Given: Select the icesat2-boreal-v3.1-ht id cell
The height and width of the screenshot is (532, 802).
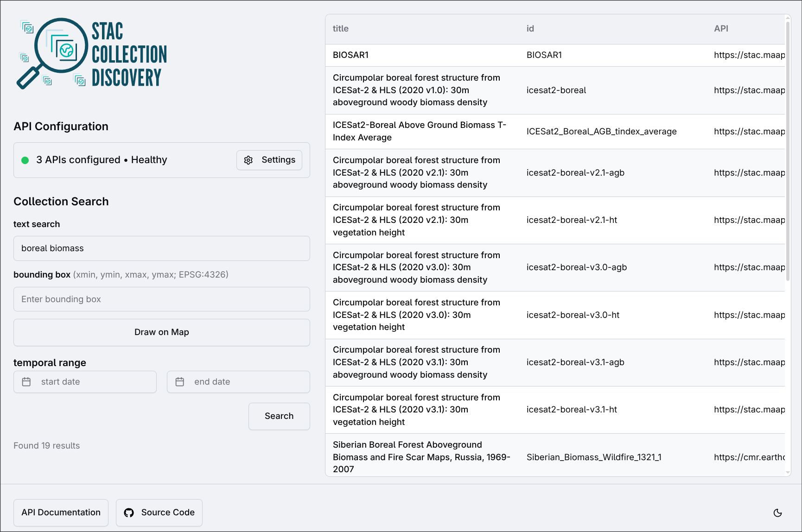Looking at the screenshot, I should 572,410.
